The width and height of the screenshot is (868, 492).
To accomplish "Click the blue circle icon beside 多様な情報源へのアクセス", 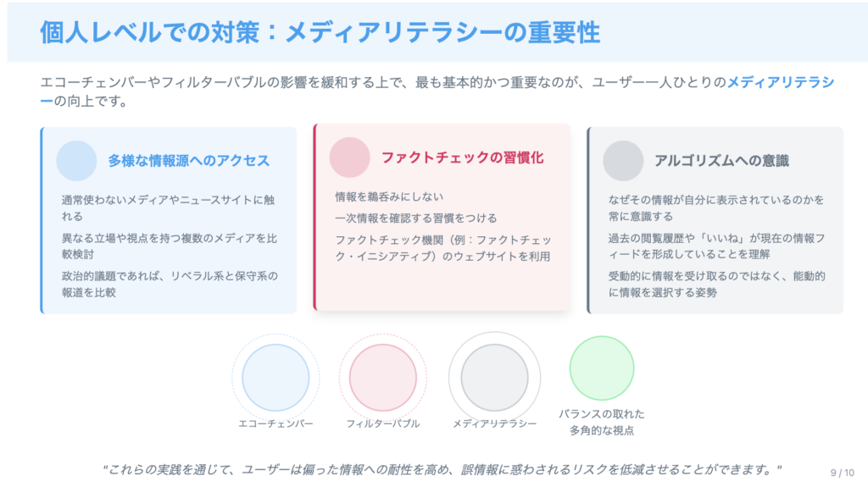I will (76, 161).
